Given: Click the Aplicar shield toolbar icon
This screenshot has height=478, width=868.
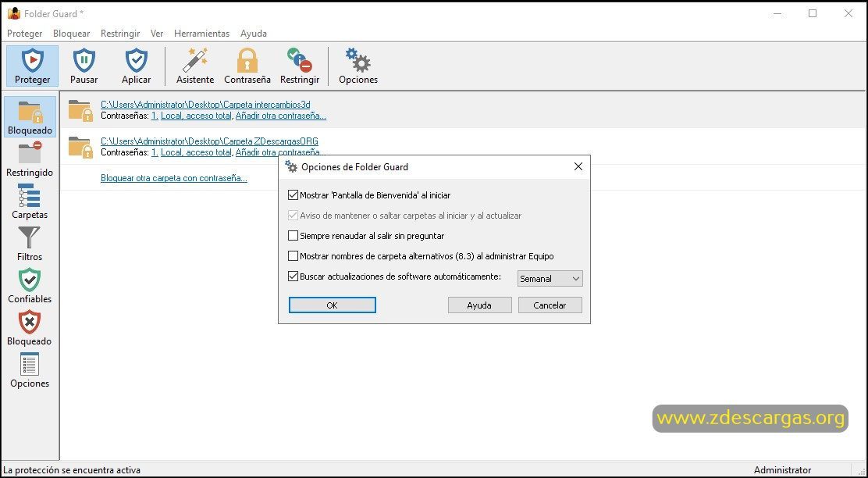Looking at the screenshot, I should tap(136, 66).
